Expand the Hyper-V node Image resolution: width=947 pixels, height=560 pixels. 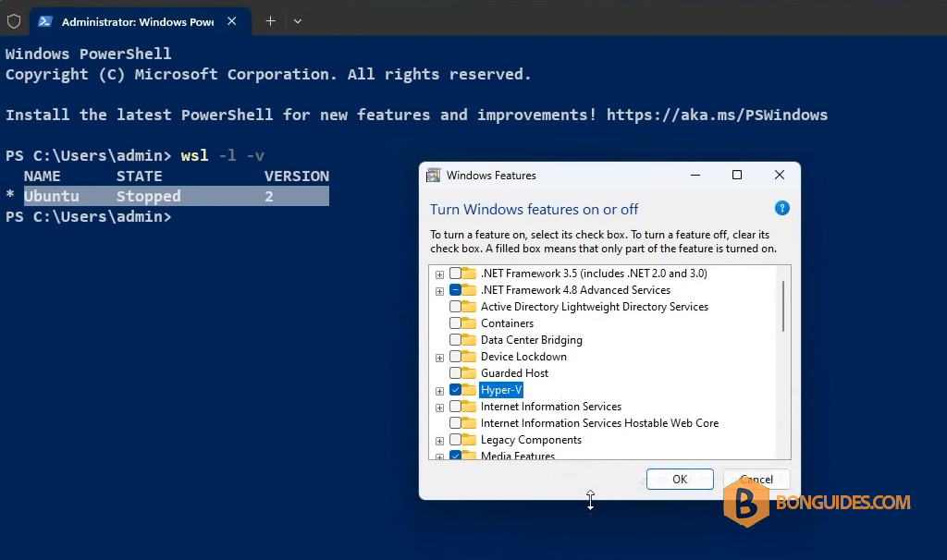tap(439, 391)
